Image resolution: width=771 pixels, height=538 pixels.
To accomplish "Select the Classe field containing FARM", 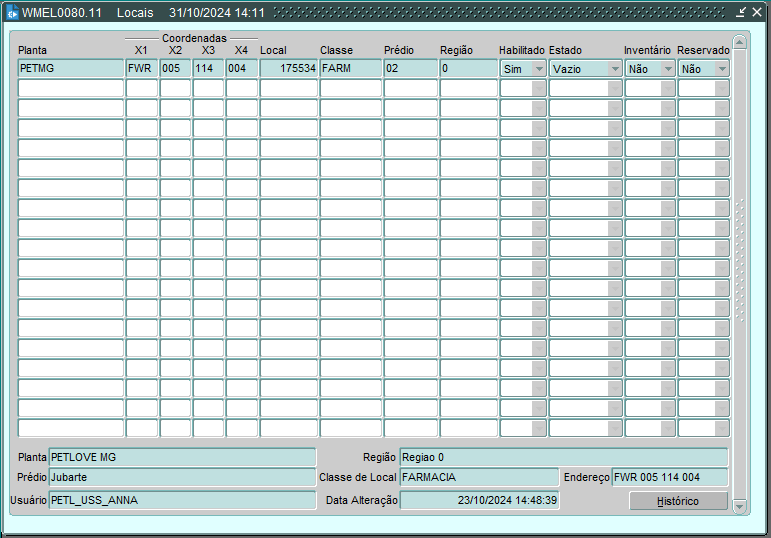I will [x=350, y=69].
